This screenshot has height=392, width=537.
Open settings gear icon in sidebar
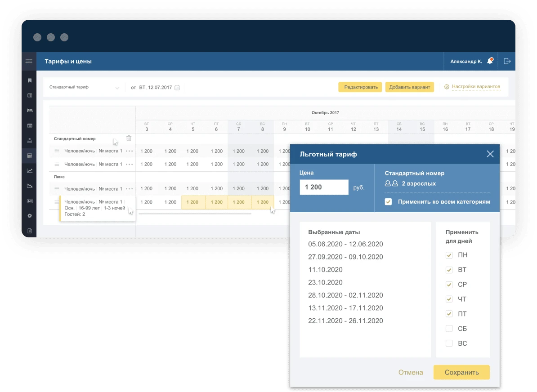pyautogui.click(x=30, y=216)
